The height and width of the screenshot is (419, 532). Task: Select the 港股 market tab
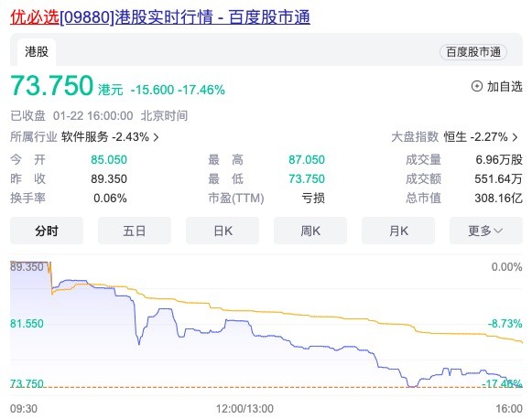(37, 52)
